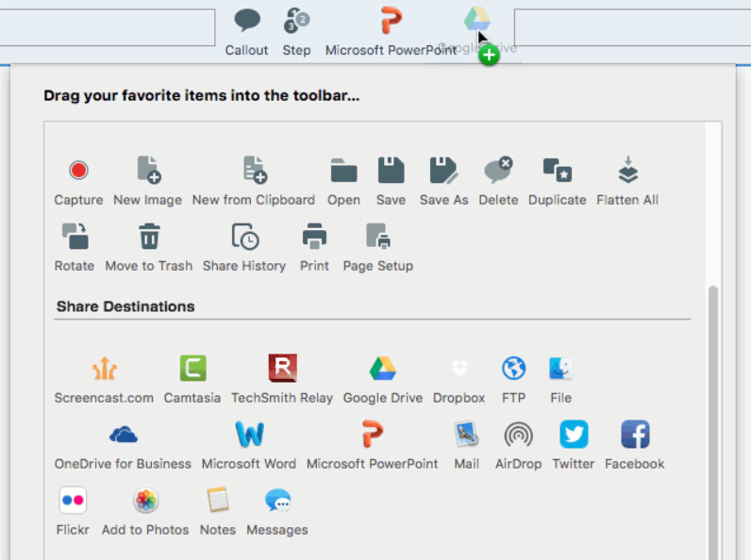Screen dimensions: 751x560
Task: Click the Share History icon
Action: coord(244,236)
